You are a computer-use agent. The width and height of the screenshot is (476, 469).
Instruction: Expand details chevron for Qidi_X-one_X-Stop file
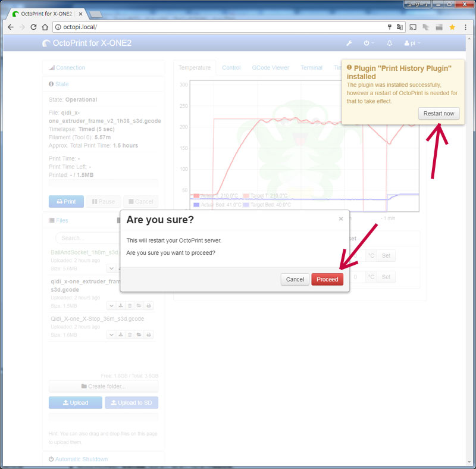click(x=111, y=334)
